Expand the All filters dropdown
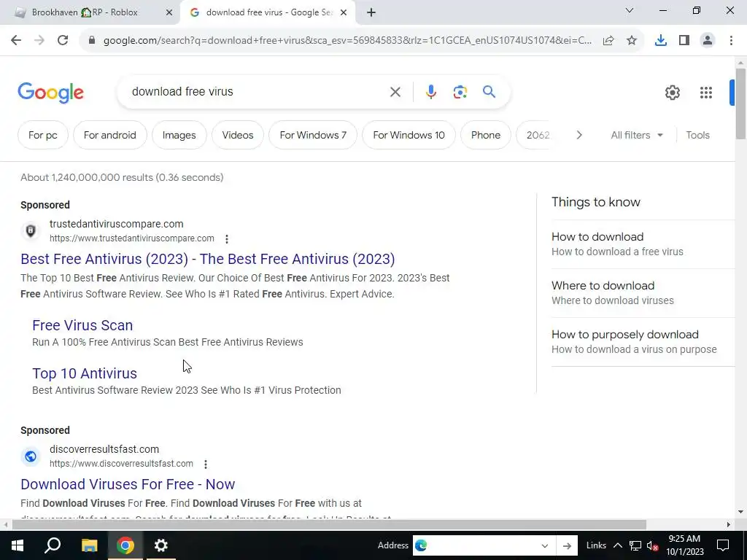747x560 pixels. pyautogui.click(x=637, y=135)
